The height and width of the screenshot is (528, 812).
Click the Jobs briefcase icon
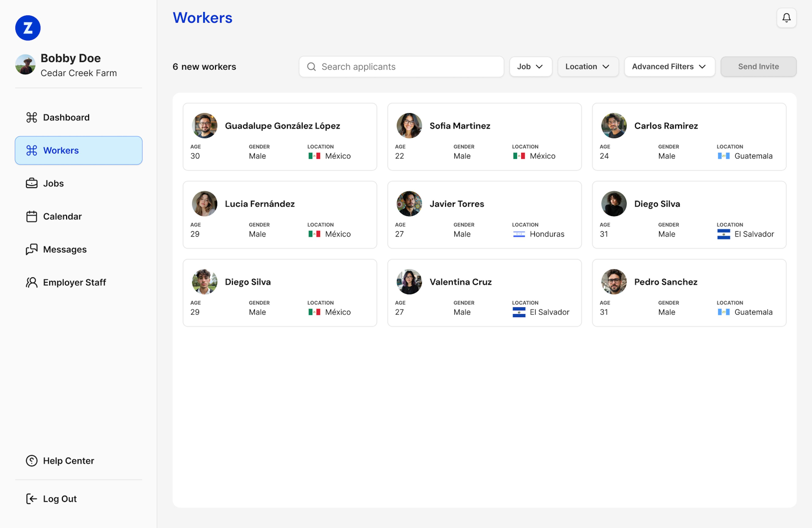(x=32, y=183)
